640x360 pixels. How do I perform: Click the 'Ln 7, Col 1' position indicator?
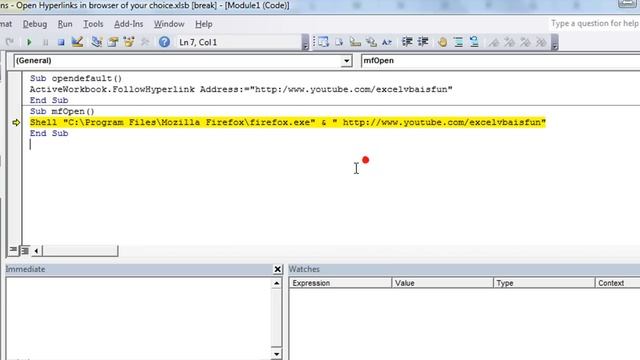click(x=198, y=42)
